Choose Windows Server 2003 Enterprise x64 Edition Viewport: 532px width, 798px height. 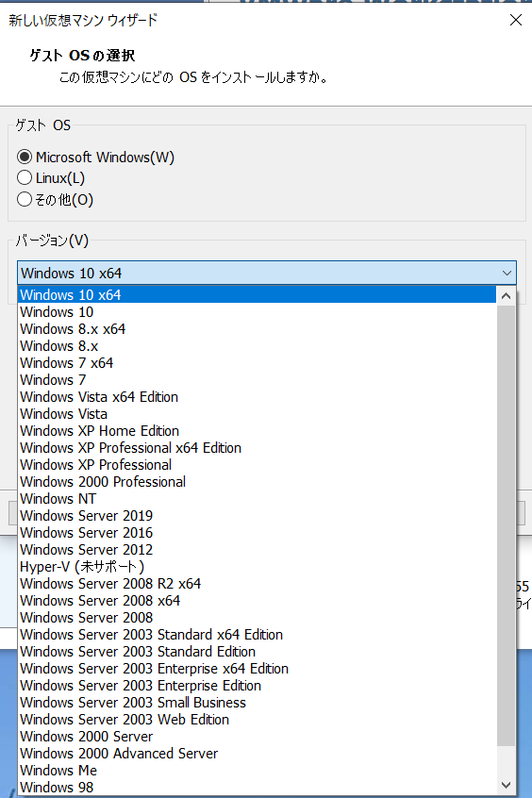pos(258,668)
